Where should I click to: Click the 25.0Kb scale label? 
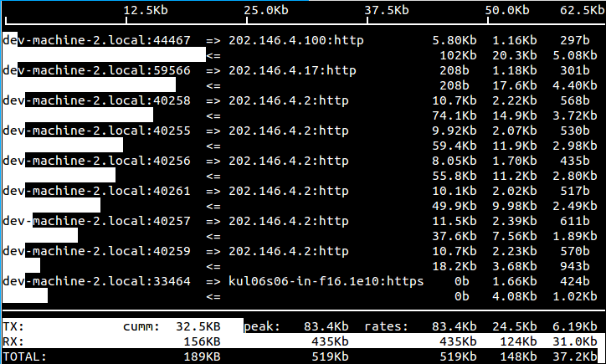pos(266,10)
